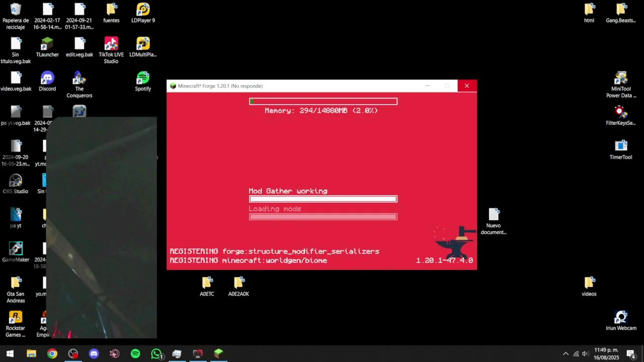Click 'REGISTERING minecraft:worldgen/biome' log line

click(x=249, y=260)
